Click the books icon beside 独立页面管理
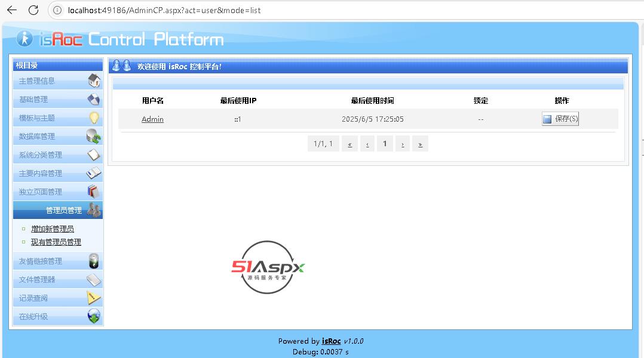Image resolution: width=644 pixels, height=358 pixels. tap(93, 192)
